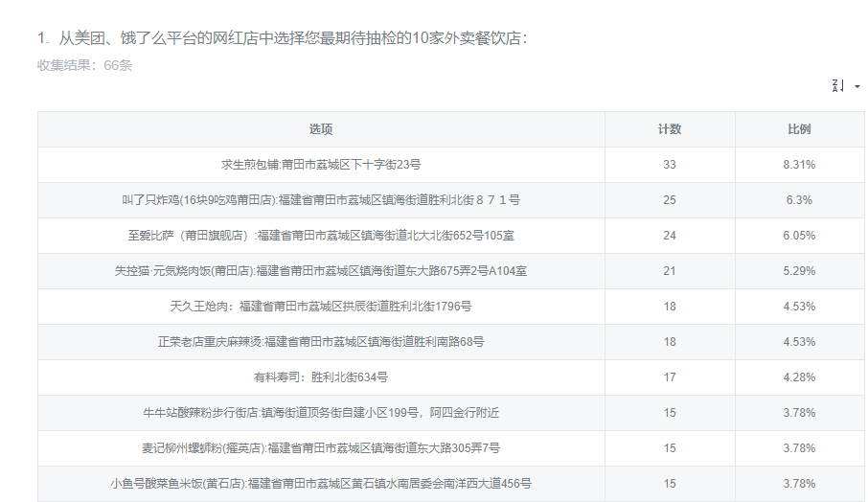Click the 失控猫·元气烧肉饭 option

(321, 271)
